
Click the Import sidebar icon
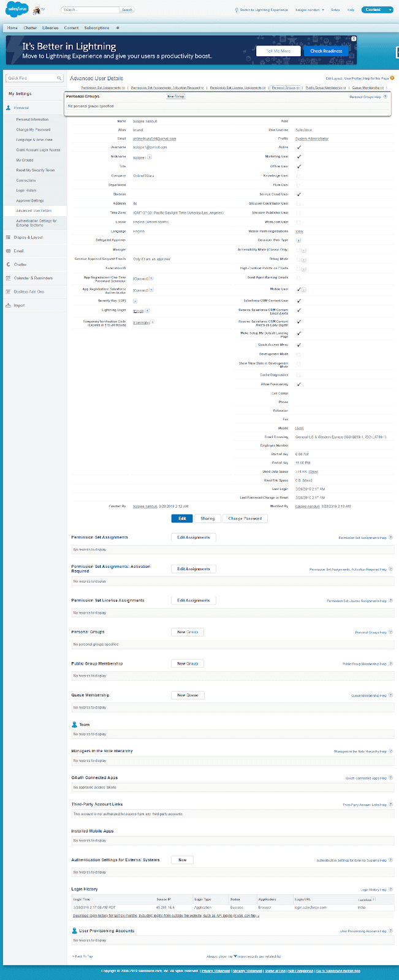pyautogui.click(x=9, y=305)
